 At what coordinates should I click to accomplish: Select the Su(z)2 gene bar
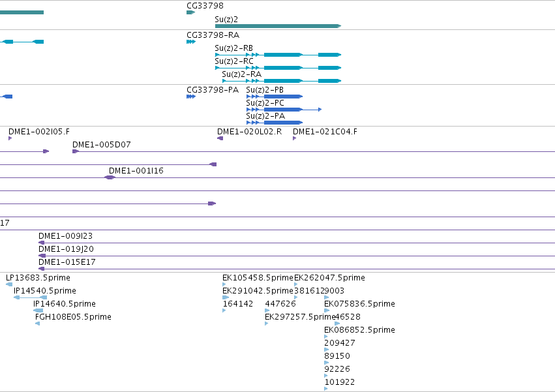pyautogui.click(x=278, y=26)
